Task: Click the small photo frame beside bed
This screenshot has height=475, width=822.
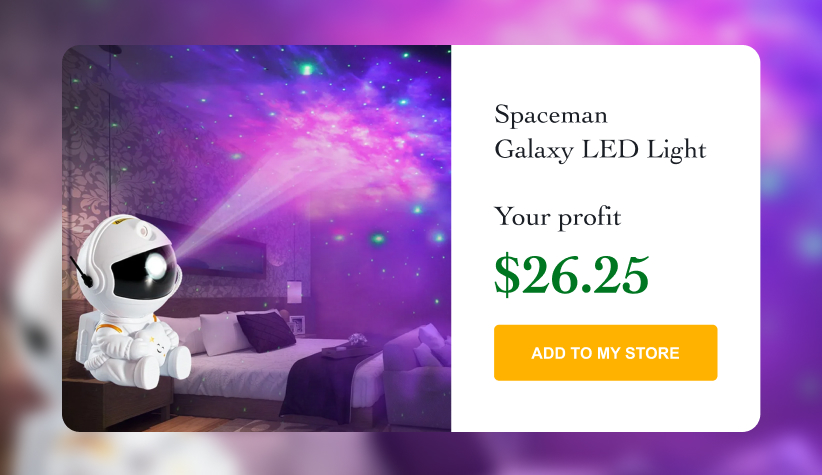Action: pos(298,323)
